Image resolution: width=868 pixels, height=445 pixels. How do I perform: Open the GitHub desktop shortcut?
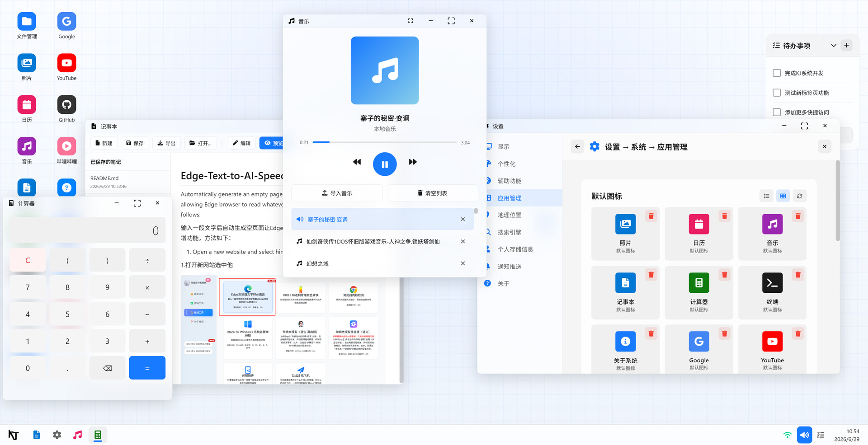point(66,109)
